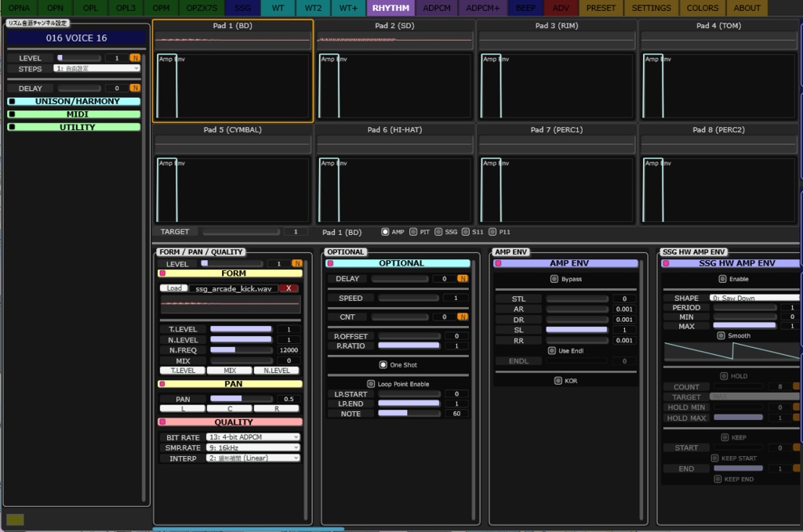Image resolution: width=803 pixels, height=532 pixels.
Task: Open the COLORS tab
Action: coord(702,8)
